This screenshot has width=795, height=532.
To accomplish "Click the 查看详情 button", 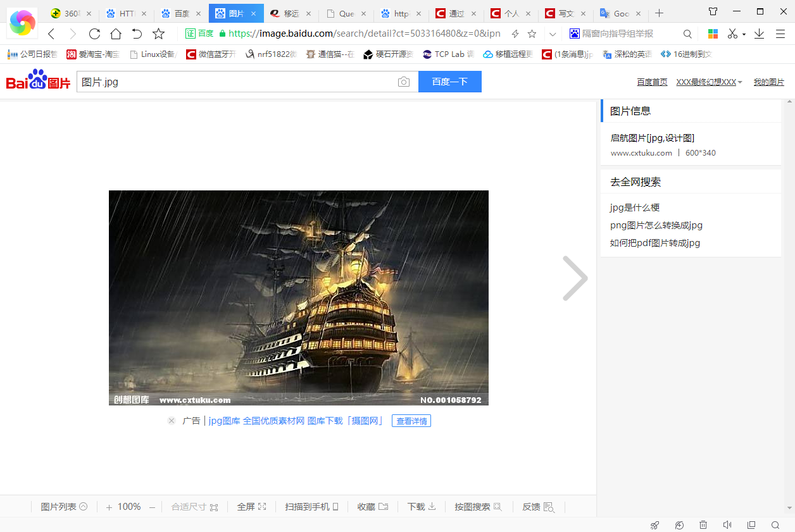I will [411, 421].
